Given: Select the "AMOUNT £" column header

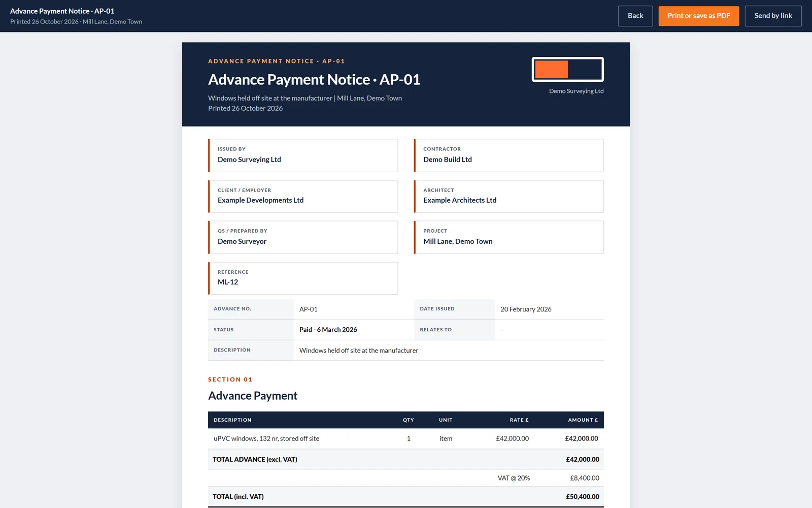Looking at the screenshot, I should [x=583, y=420].
